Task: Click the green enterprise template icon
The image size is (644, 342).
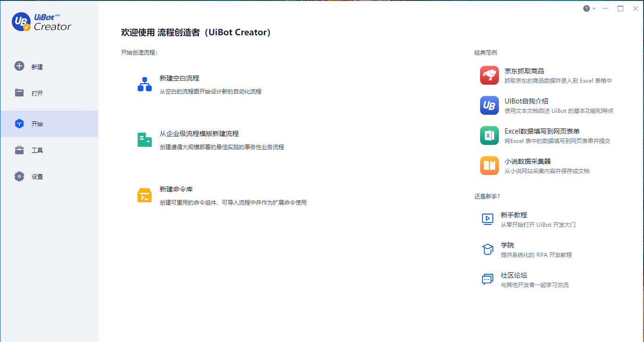Action: [x=145, y=140]
